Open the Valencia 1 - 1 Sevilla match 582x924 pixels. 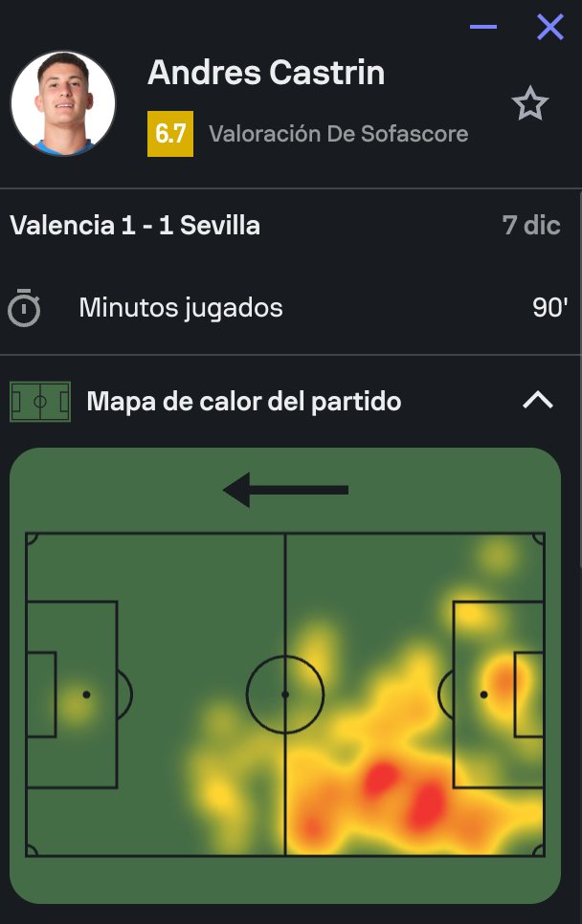[x=135, y=226]
